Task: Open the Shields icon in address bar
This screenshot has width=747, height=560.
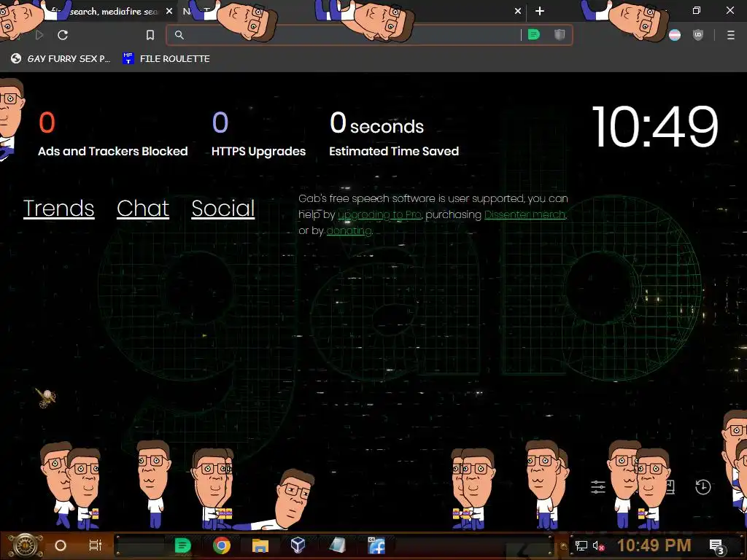Action: [560, 34]
